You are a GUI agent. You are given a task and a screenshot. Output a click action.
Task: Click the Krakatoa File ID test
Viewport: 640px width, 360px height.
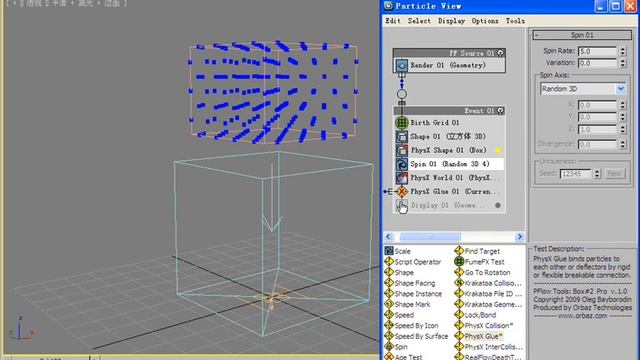coord(488,293)
